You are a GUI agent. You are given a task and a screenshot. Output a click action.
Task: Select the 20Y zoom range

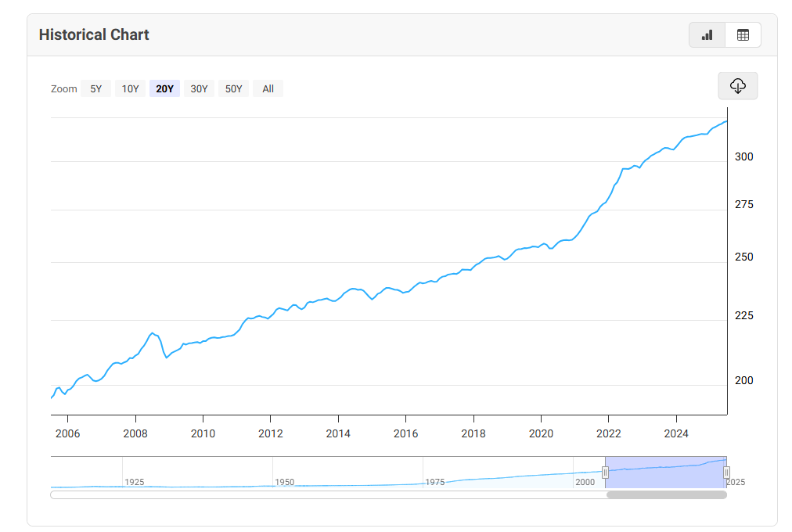click(164, 89)
